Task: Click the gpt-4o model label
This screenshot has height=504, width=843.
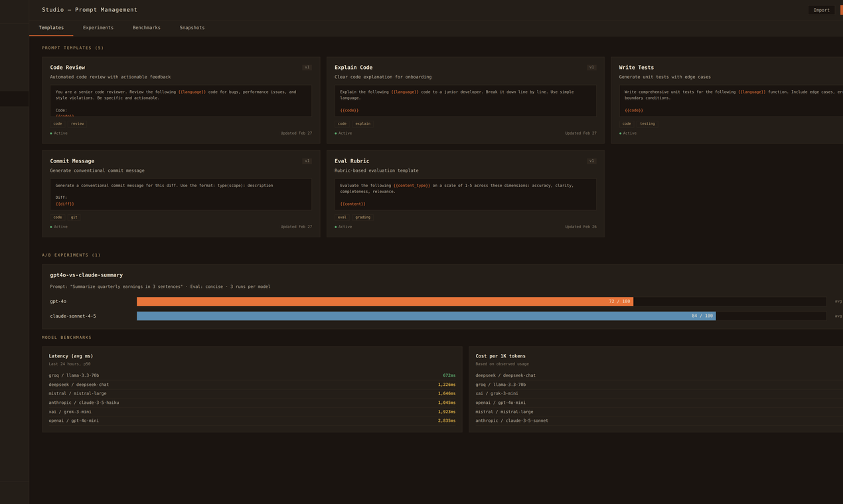Action: coord(58,302)
